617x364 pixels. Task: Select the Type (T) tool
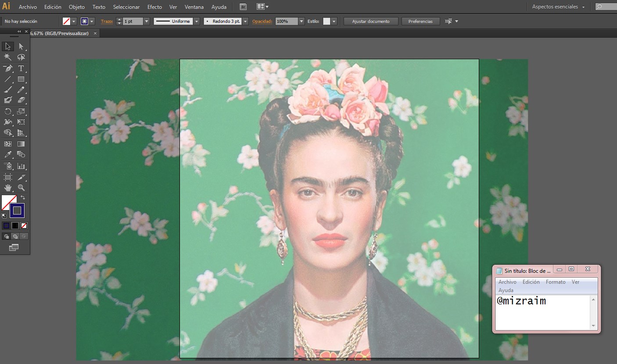[x=21, y=68]
